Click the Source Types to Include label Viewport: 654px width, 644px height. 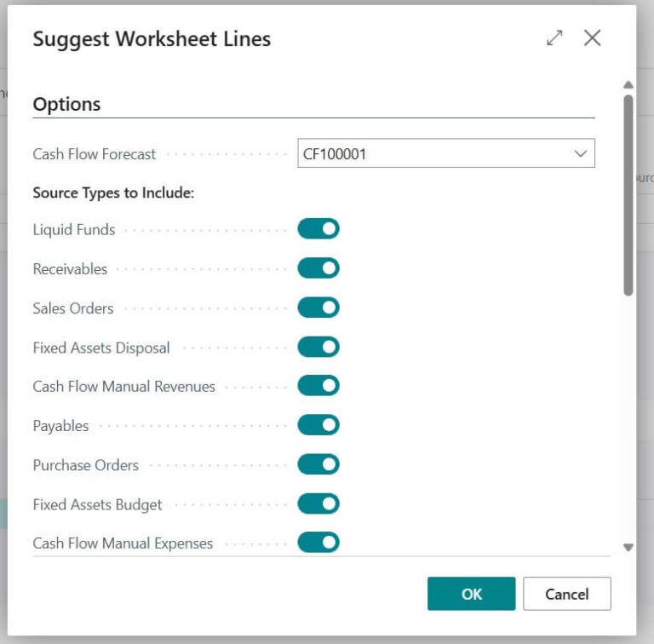[x=113, y=193]
